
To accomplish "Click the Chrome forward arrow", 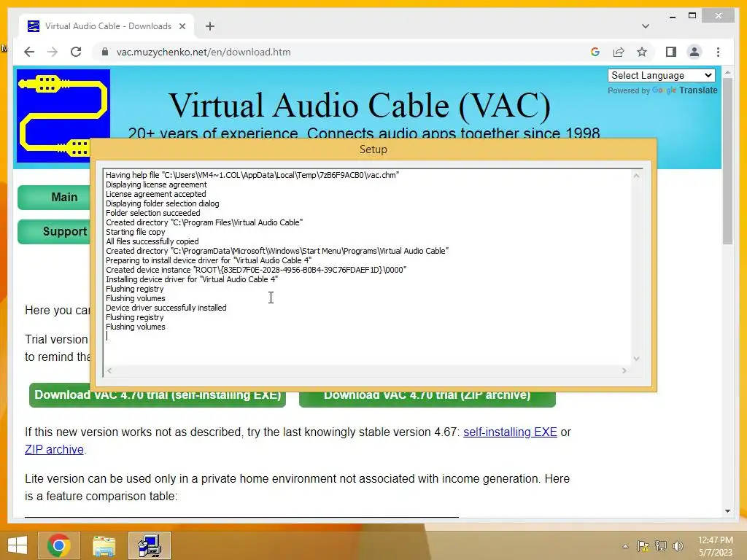I will click(53, 52).
